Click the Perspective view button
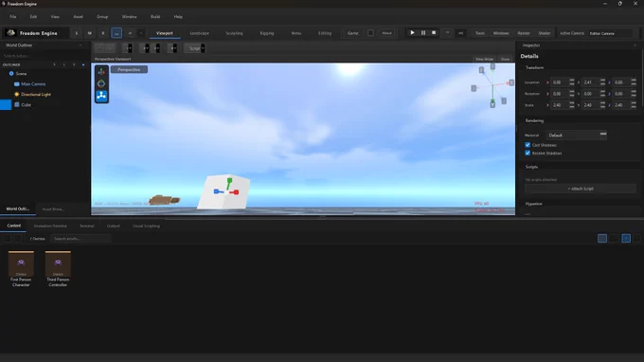Viewport: 644px width, 362px height. click(129, 69)
